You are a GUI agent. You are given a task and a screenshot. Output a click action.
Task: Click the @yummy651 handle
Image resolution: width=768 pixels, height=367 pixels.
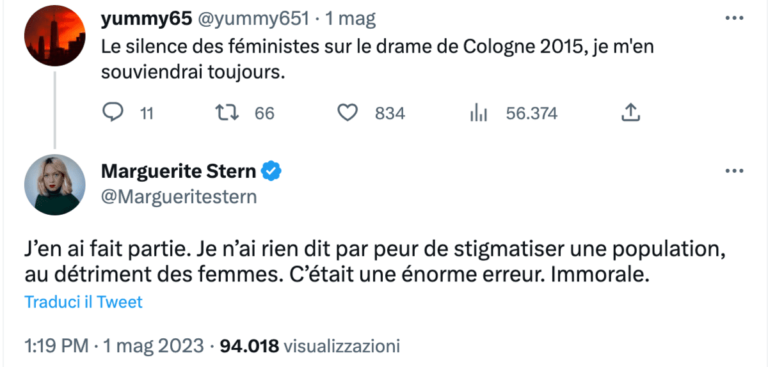coord(253,19)
